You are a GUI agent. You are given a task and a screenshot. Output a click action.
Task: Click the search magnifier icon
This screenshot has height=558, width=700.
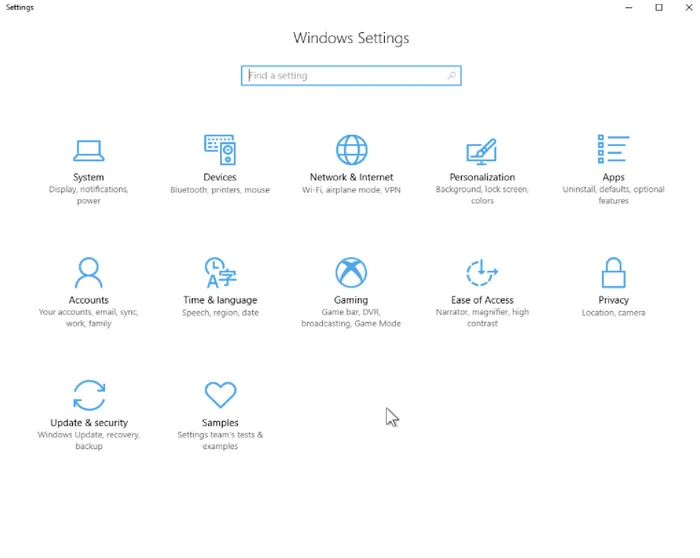(452, 75)
